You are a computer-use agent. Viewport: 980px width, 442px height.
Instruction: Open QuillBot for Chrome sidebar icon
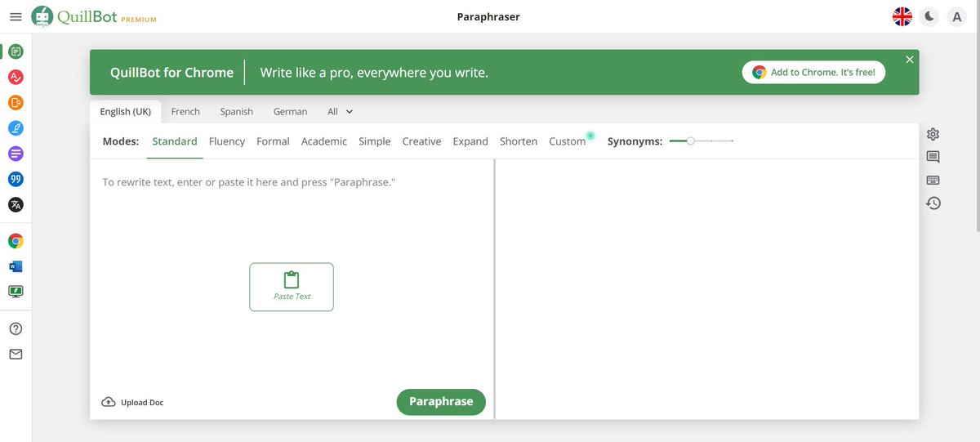point(16,241)
